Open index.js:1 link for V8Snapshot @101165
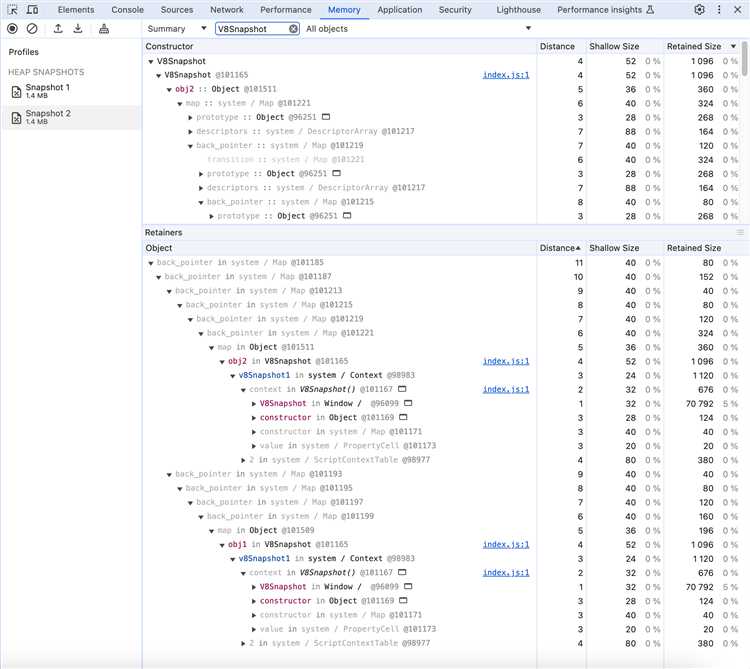750x669 pixels. [506, 75]
